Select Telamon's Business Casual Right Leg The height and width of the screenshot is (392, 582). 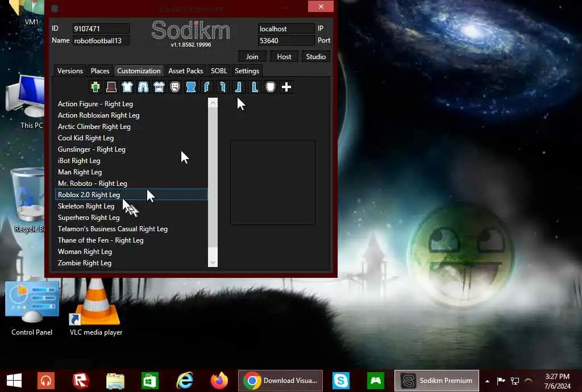131,229
